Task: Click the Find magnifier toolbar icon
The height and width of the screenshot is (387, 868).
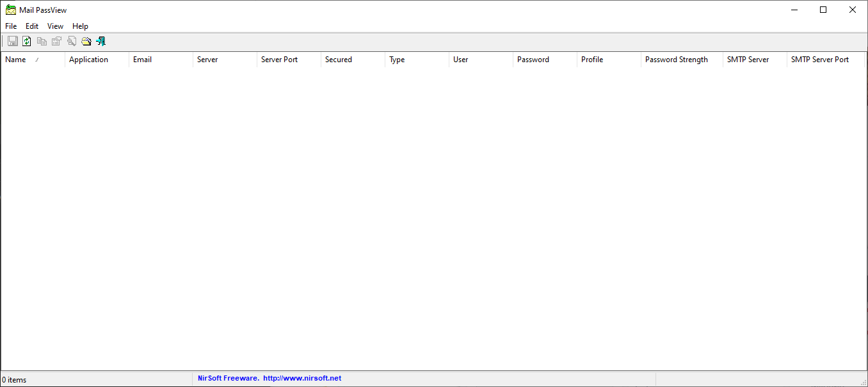Action: tap(71, 42)
